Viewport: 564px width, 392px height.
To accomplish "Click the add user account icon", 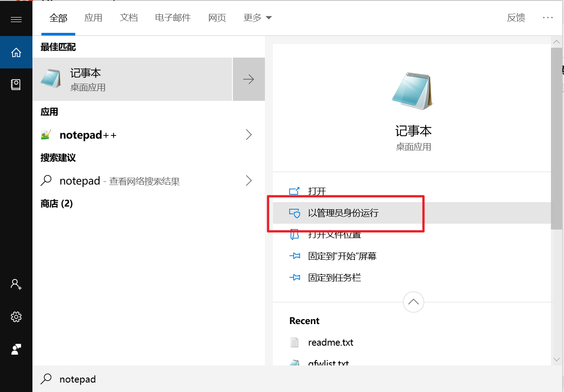I will pyautogui.click(x=16, y=284).
